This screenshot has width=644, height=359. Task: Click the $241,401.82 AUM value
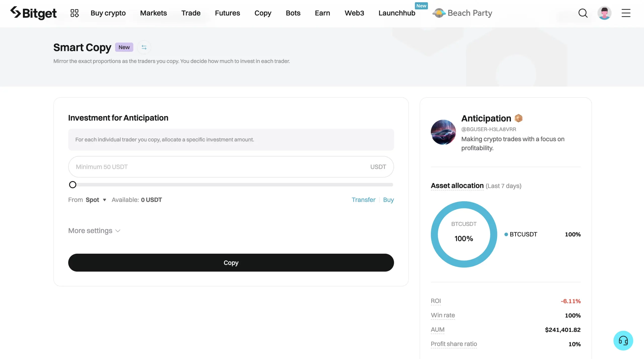point(563,330)
